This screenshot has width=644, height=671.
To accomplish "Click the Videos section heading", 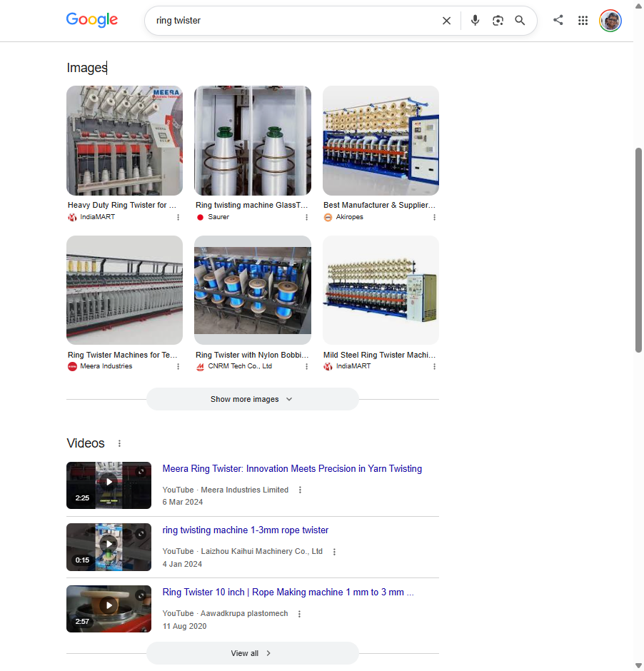I will click(x=86, y=443).
